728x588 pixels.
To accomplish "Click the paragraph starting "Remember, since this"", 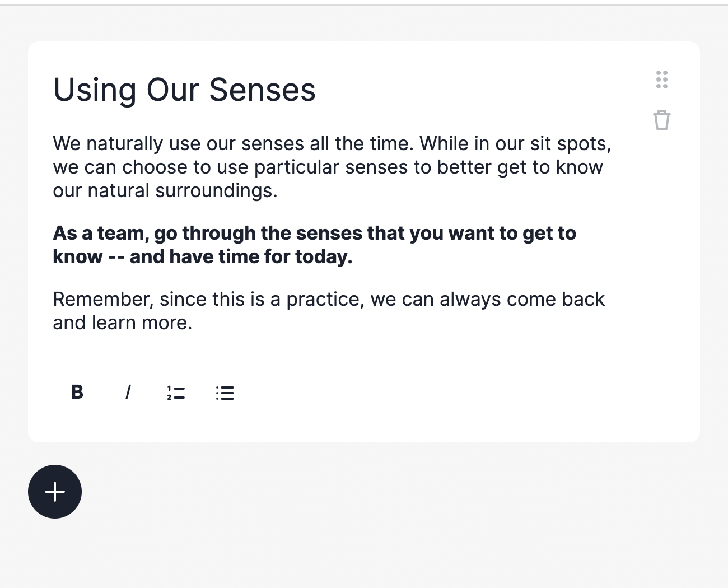I will (328, 311).
